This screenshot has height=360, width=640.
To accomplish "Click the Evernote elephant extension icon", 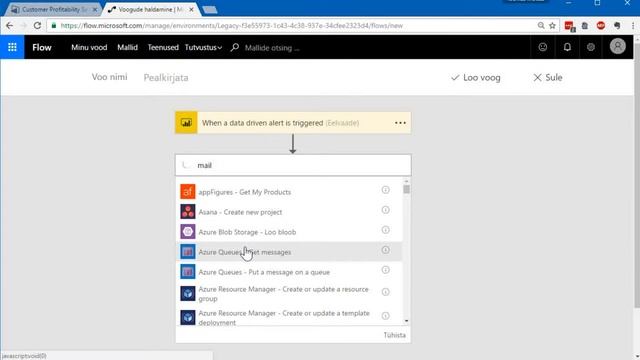I will 617,25.
